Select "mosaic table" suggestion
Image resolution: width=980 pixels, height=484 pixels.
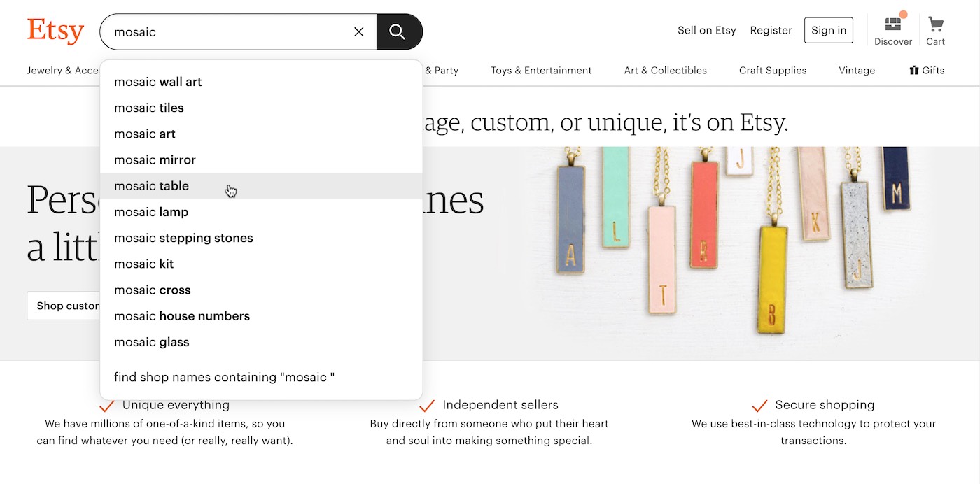point(152,186)
